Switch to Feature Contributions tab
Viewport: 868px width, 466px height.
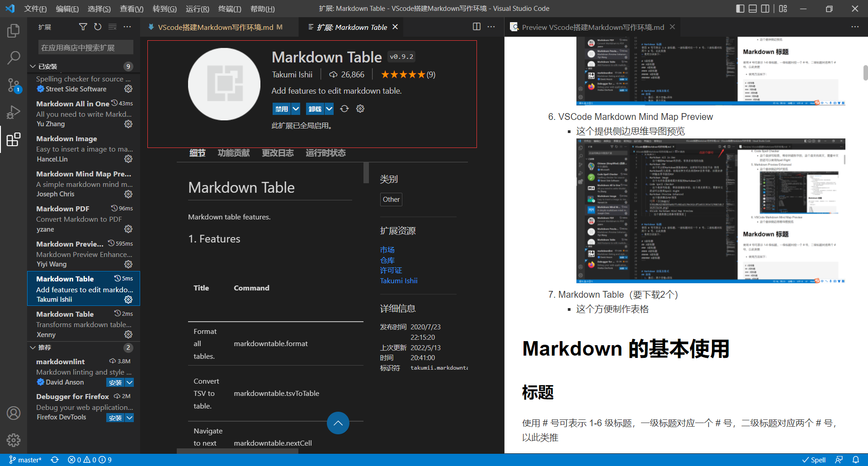[234, 153]
